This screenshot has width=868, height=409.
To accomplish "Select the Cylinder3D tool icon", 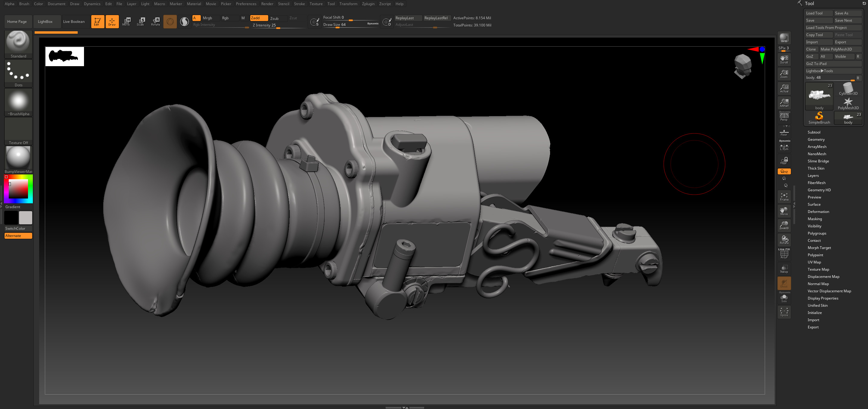I will point(848,89).
